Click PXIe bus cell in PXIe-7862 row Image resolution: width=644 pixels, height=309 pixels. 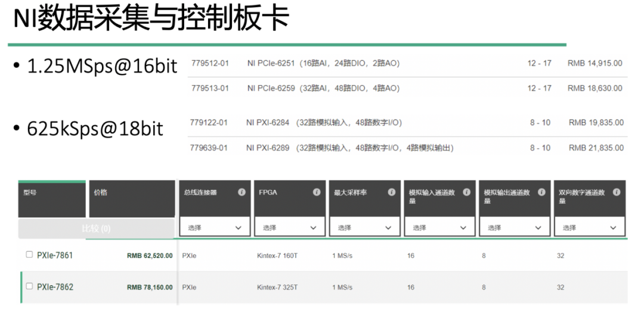[189, 288]
